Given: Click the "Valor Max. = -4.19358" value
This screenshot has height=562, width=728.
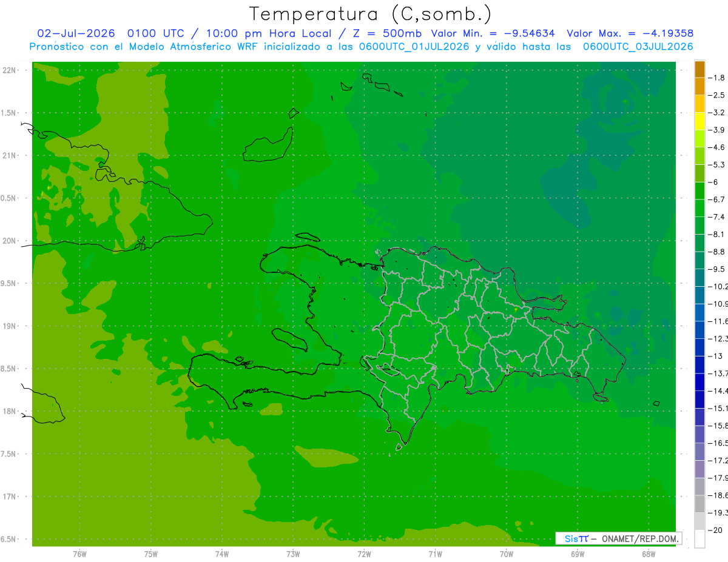Looking at the screenshot, I should coord(630,33).
